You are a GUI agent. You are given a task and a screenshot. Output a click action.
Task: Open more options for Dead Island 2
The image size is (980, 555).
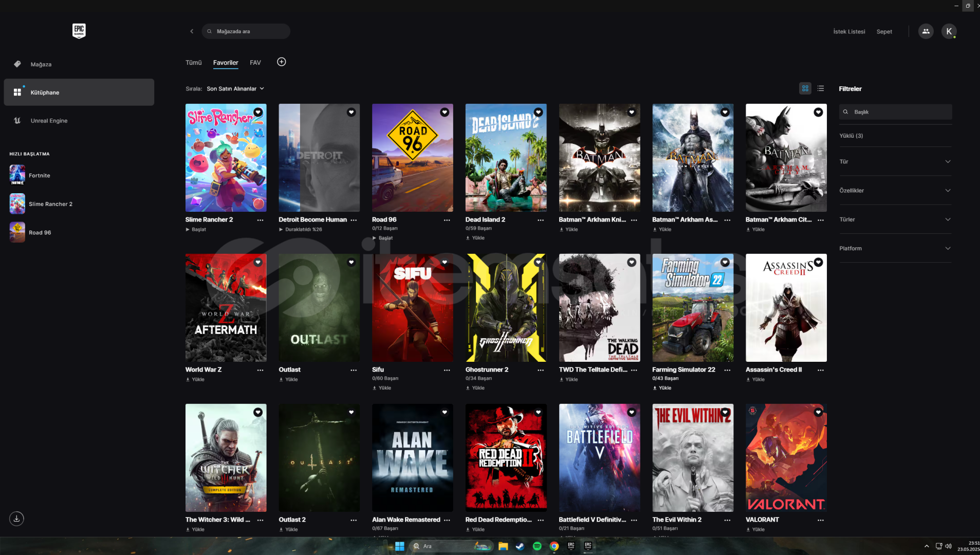541,220
